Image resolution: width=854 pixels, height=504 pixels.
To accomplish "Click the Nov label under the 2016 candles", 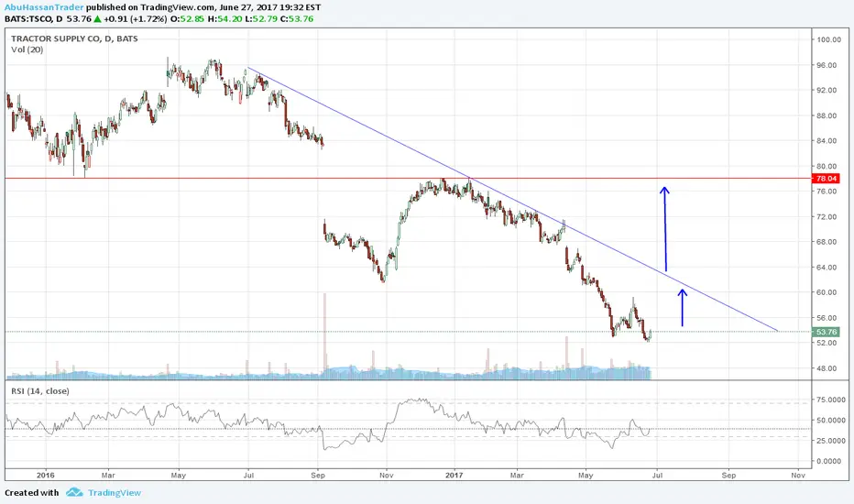I will pos(386,475).
